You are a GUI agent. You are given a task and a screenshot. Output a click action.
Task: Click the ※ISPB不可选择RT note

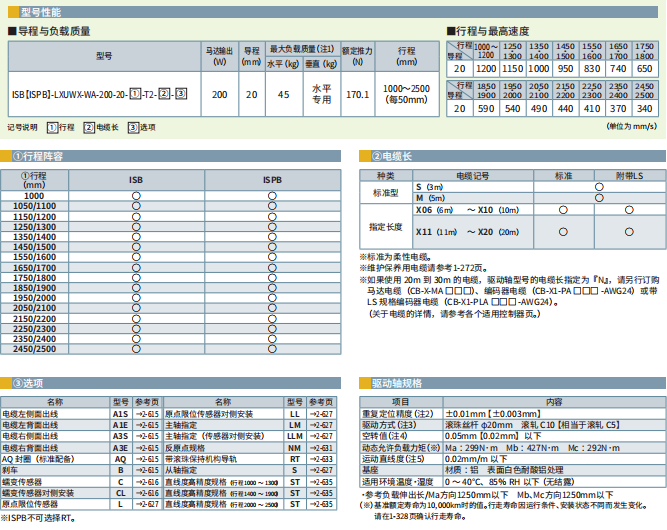point(38,518)
